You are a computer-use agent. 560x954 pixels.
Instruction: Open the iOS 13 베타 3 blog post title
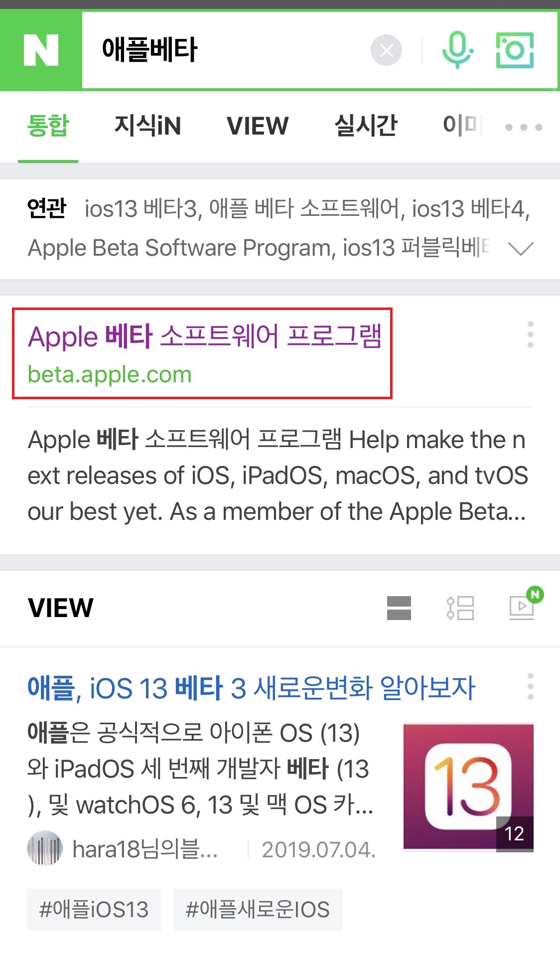251,688
